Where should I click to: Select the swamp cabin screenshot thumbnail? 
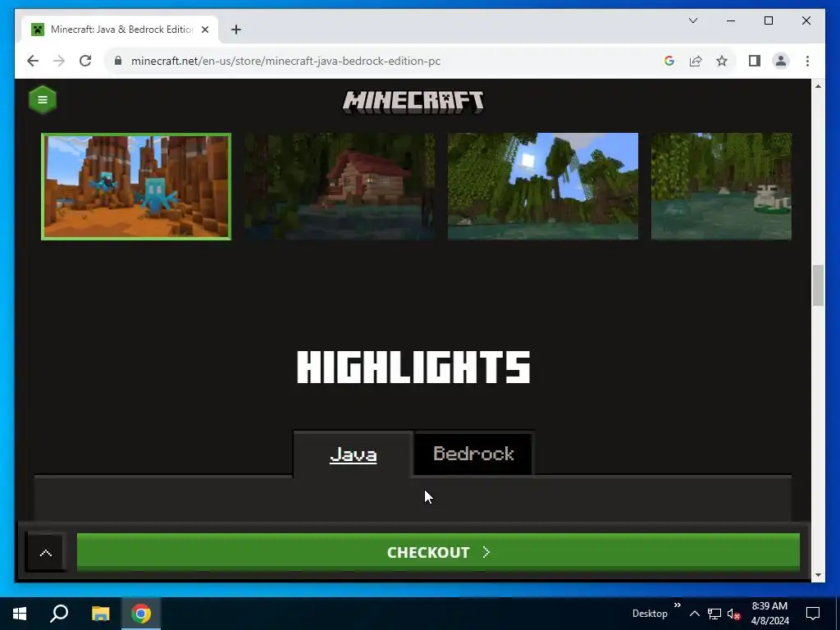tap(340, 186)
